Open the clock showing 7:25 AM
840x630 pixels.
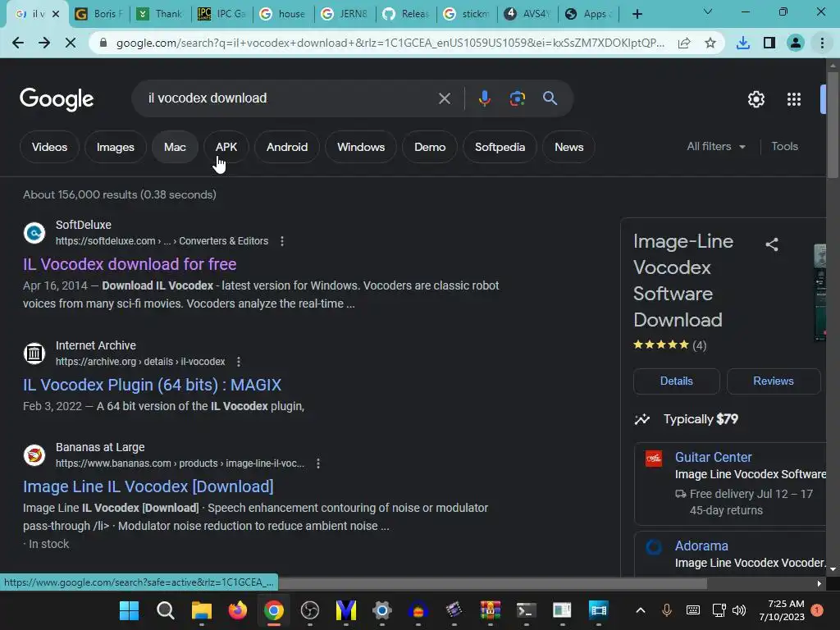[782, 610]
